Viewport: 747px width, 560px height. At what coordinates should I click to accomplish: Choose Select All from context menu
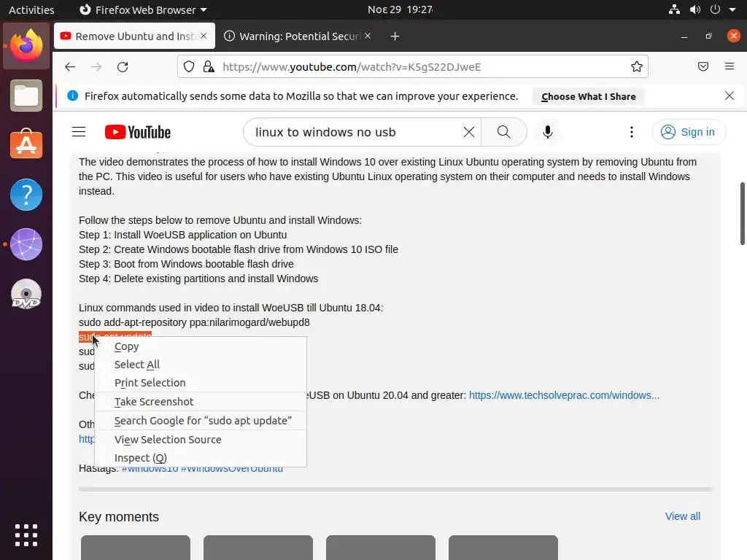[201, 365]
